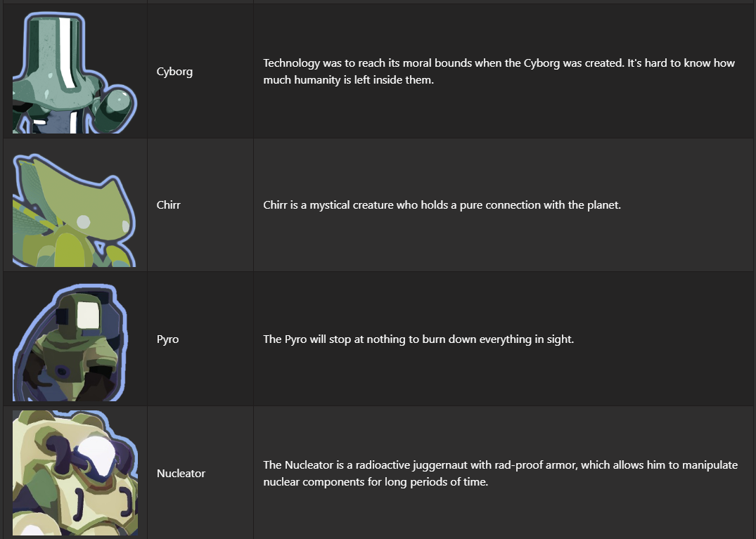The width and height of the screenshot is (756, 539).
Task: Click the word "planet" in Chirr's description
Action: (x=602, y=206)
